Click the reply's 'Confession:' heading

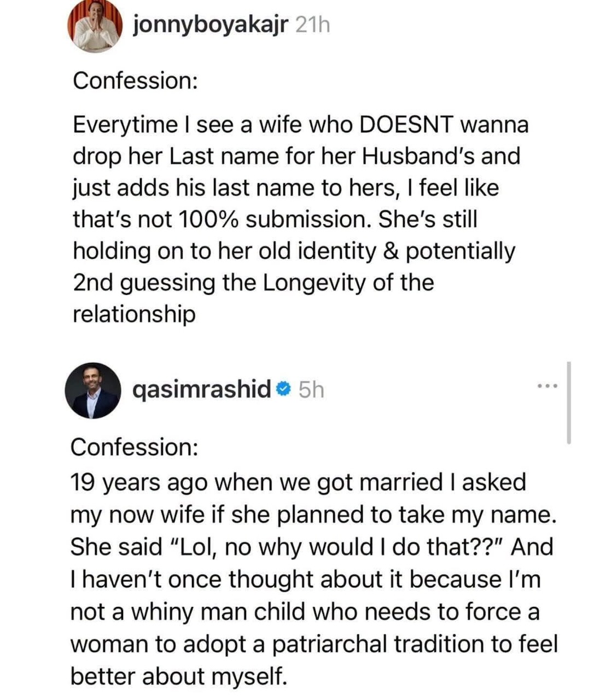pyautogui.click(x=134, y=447)
